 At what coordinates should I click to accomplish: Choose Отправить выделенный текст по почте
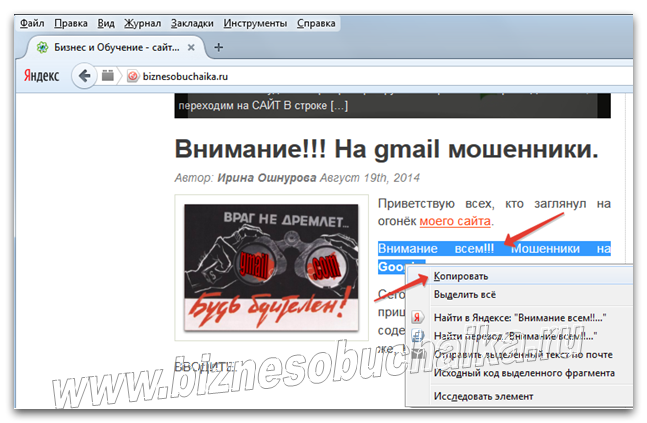pyautogui.click(x=519, y=354)
